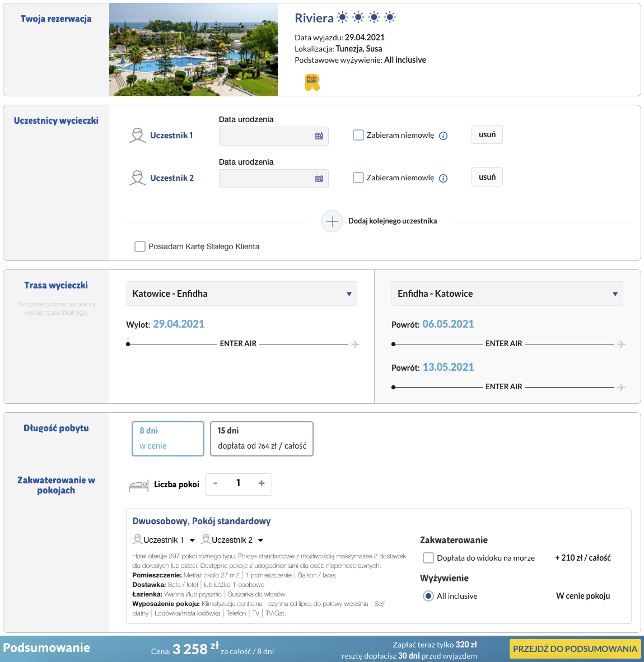Click the total price 3 258 zł
The height and width of the screenshot is (662, 644).
(195, 649)
